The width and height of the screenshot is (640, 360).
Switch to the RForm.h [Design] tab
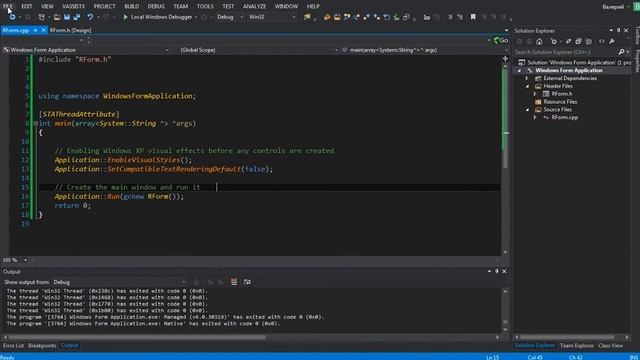pos(71,30)
